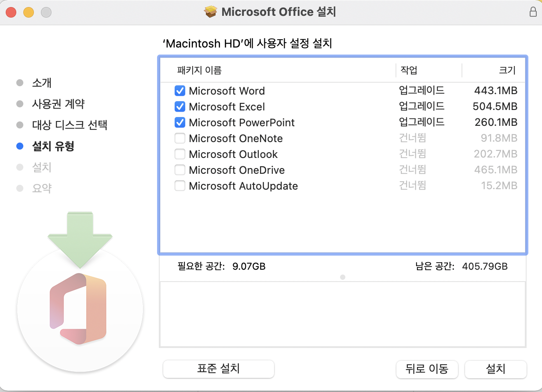Enable the Microsoft Outlook checkbox
Image resolution: width=542 pixels, height=392 pixels.
[179, 154]
